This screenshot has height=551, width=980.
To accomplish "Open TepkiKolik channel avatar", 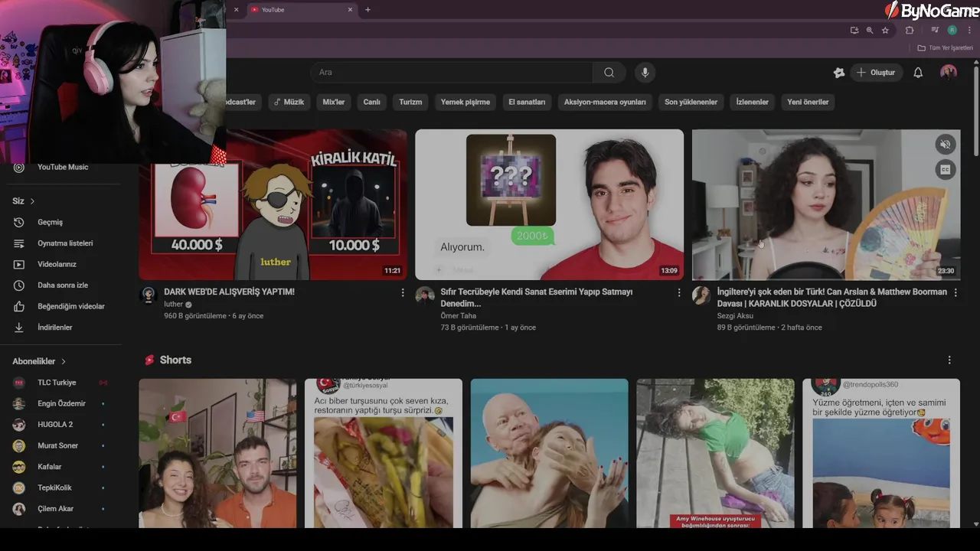I will (x=19, y=487).
